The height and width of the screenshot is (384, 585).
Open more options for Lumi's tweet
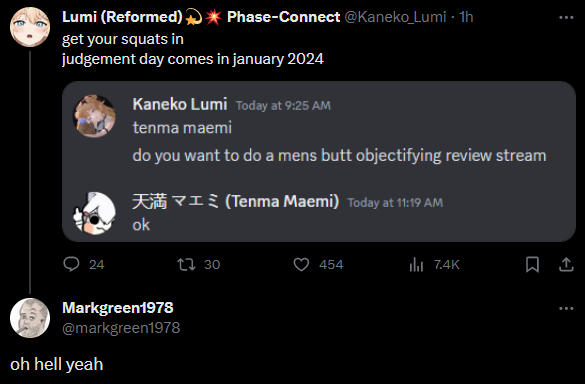coord(566,18)
